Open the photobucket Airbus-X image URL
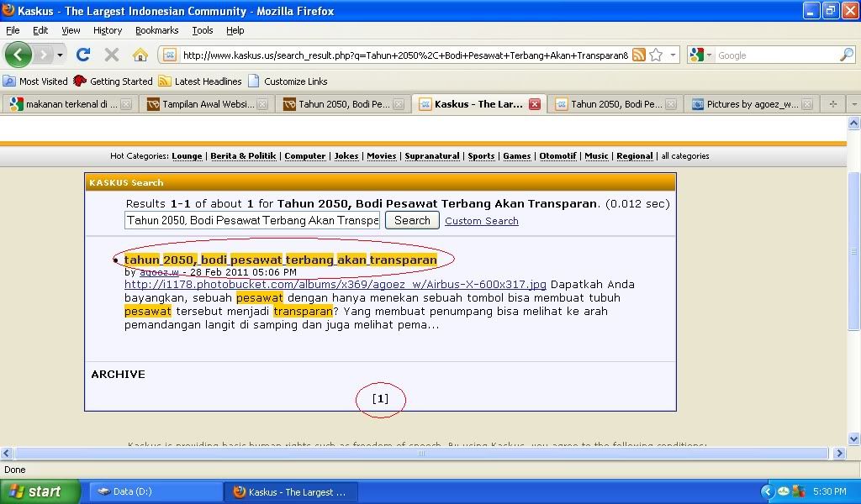The image size is (861, 504). tap(335, 285)
